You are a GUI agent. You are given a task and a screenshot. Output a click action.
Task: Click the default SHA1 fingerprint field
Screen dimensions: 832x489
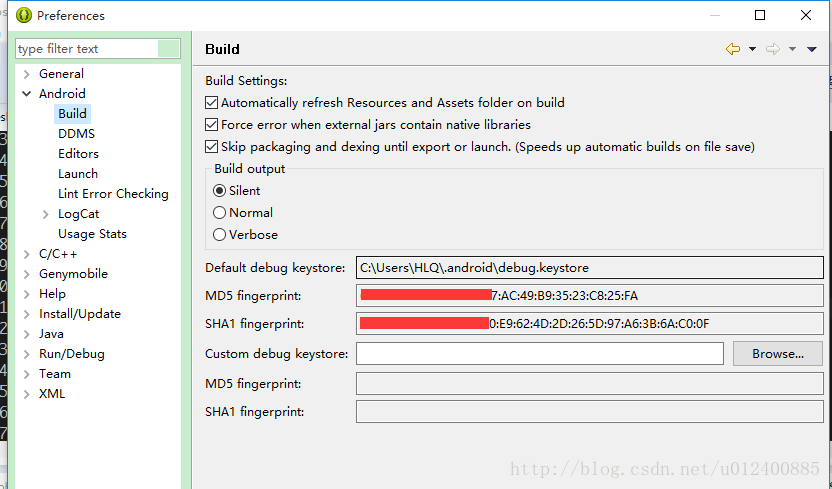point(590,324)
